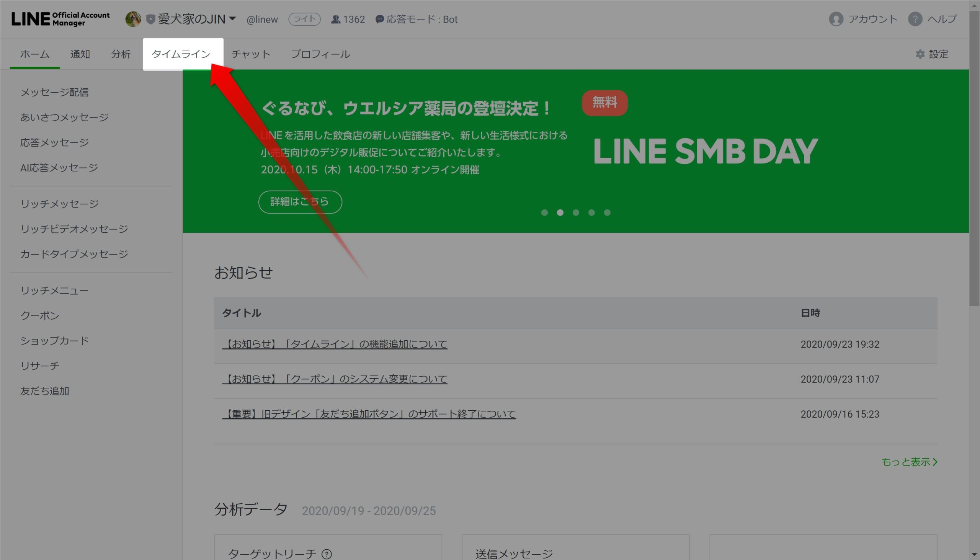Click the 設定 link

pyautogui.click(x=938, y=54)
